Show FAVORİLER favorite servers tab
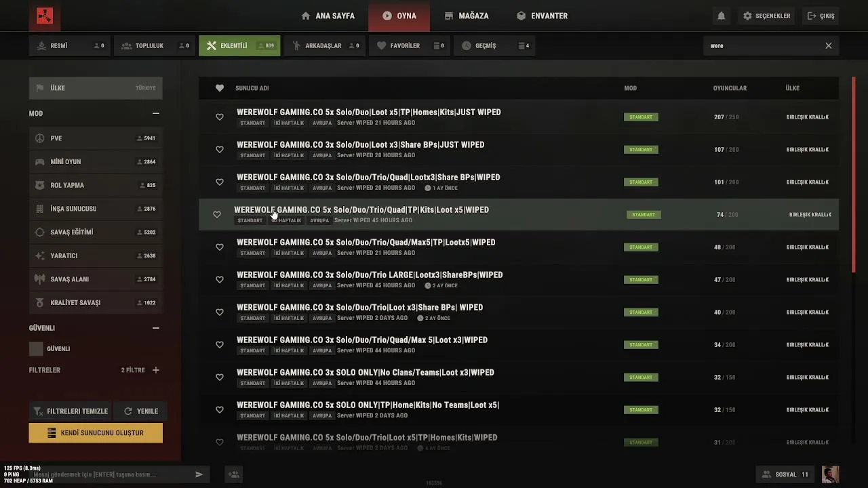Screen dimensions: 868x488 coord(410,45)
